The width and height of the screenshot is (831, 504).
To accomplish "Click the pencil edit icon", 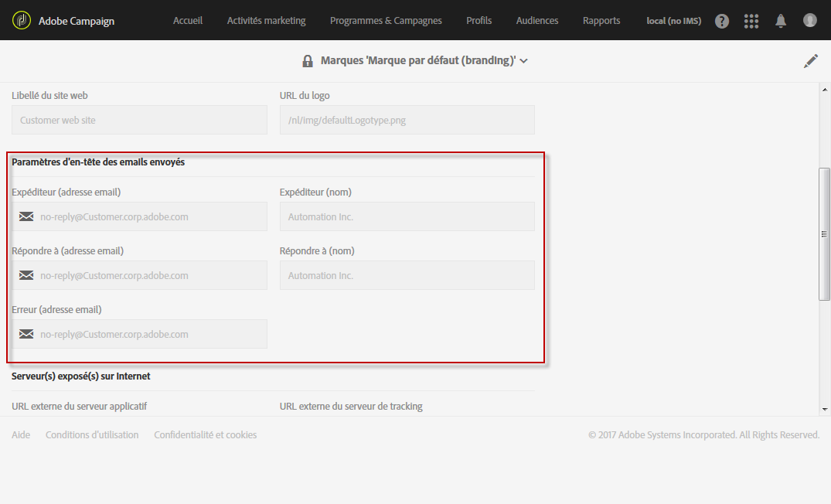I will (811, 61).
